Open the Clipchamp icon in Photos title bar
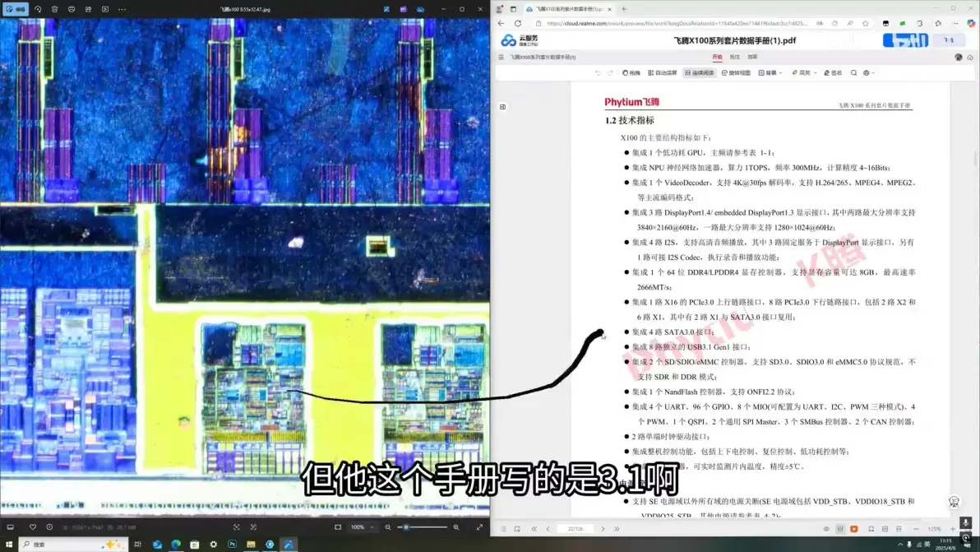Screen dimensions: 980x552 pos(403,9)
